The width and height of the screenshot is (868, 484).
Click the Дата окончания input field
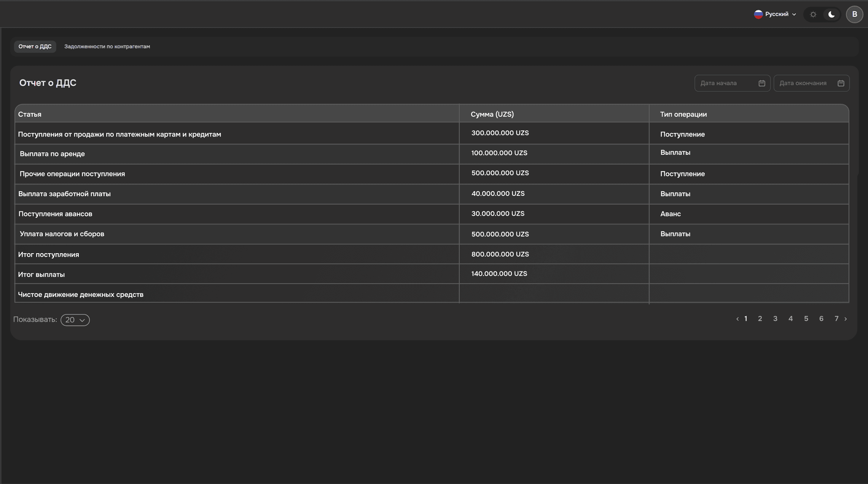click(805, 83)
